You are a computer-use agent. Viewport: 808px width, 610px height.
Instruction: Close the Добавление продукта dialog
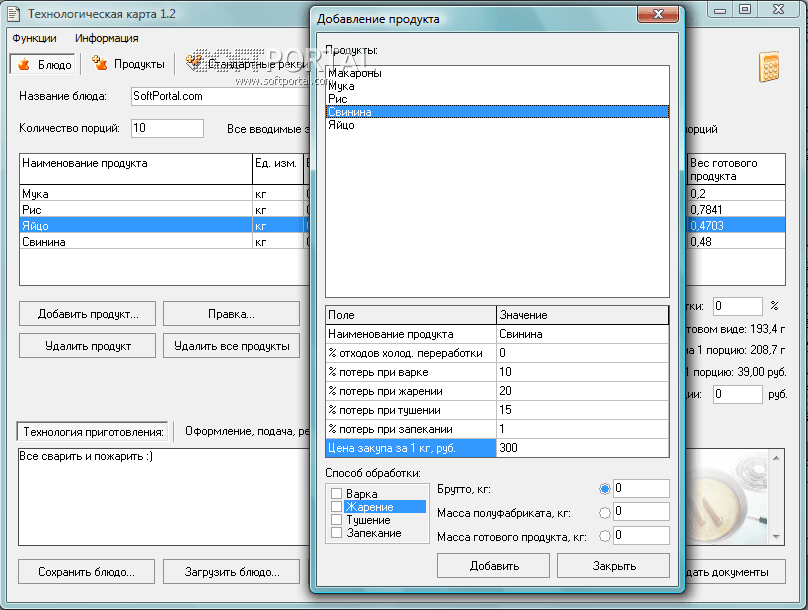pos(658,14)
